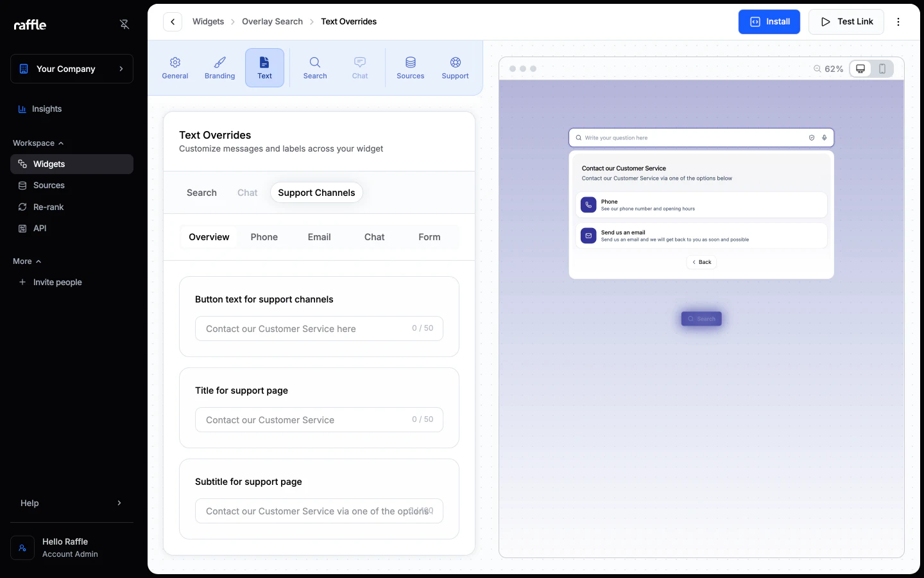Click the shield icon in preview search bar
The height and width of the screenshot is (578, 924).
pos(812,137)
